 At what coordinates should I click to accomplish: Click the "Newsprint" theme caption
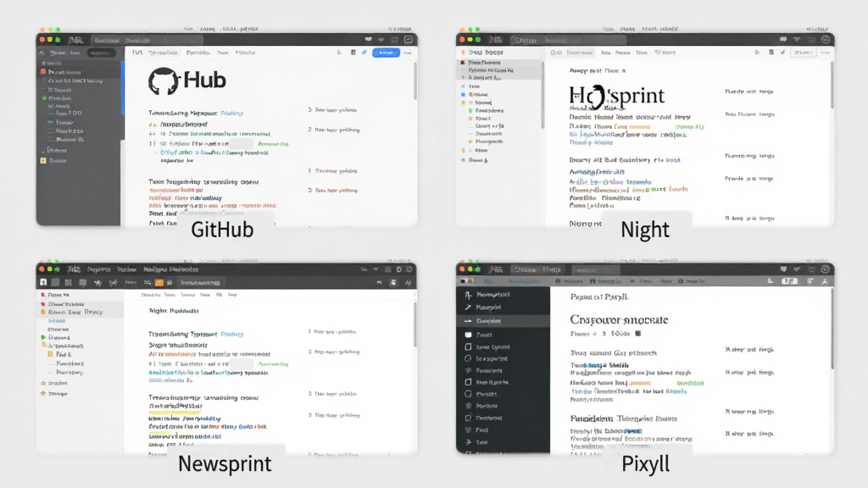(x=224, y=463)
